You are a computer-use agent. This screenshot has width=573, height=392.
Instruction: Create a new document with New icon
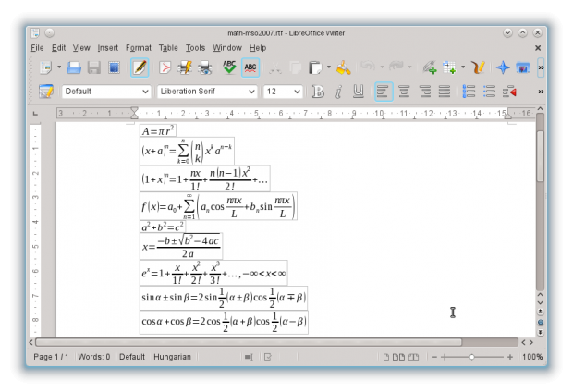pyautogui.click(x=45, y=67)
